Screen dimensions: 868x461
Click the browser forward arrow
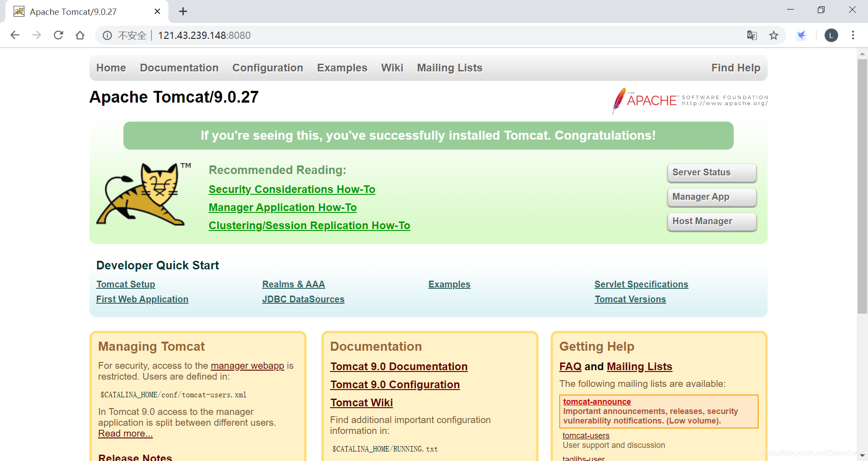pos(37,35)
